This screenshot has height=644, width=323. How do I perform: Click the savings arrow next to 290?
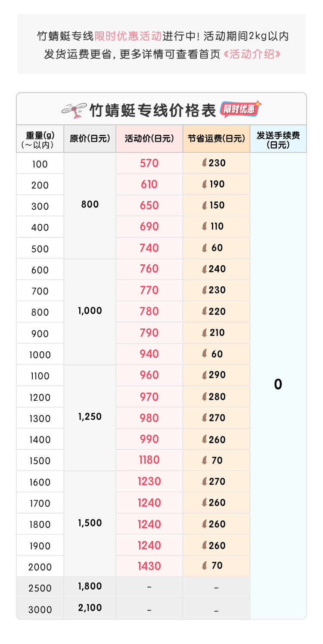(x=204, y=375)
